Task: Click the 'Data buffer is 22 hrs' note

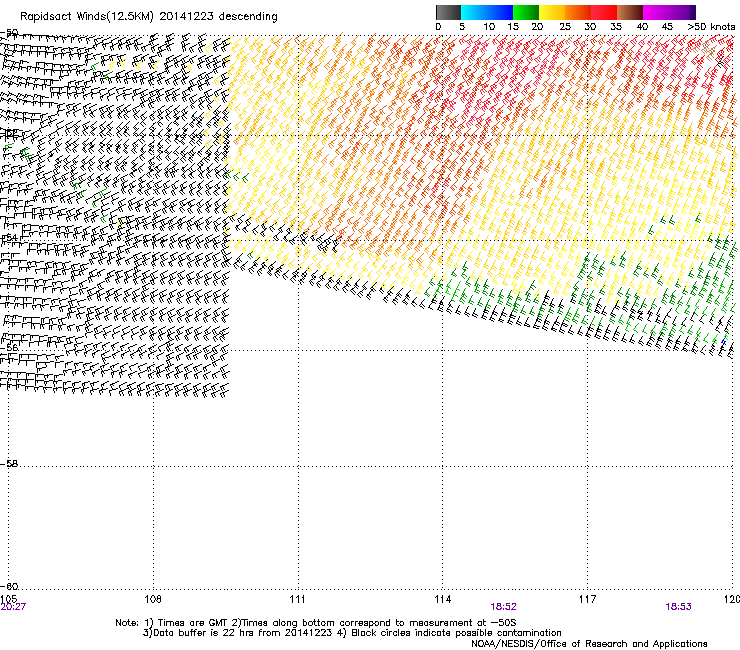Action: tap(352, 633)
